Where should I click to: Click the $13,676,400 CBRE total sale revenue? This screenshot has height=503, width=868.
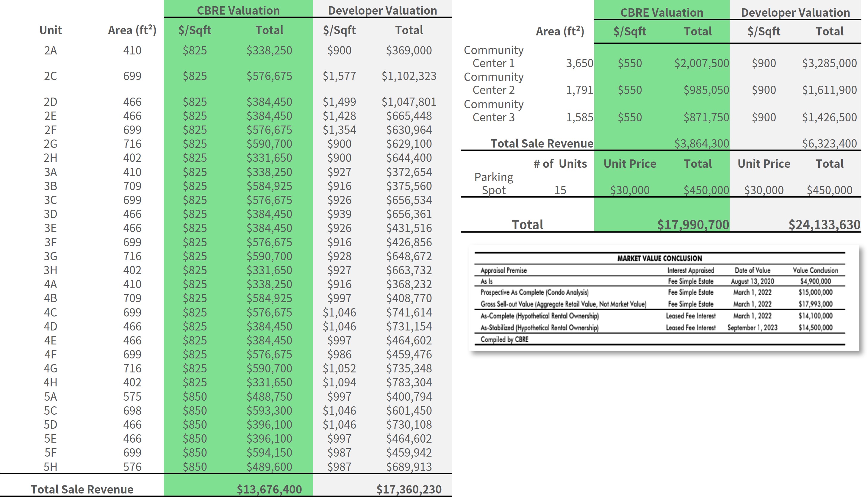[269, 489]
